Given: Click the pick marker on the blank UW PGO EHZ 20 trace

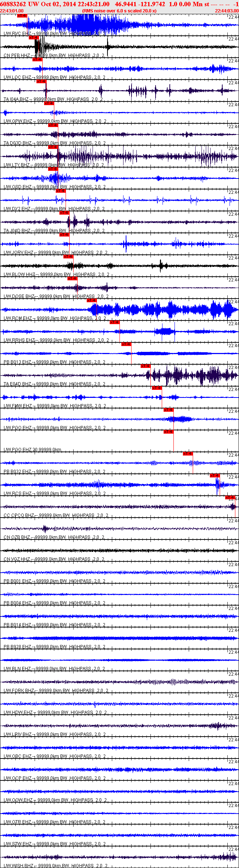Looking at the screenshot, I should click(168, 432).
